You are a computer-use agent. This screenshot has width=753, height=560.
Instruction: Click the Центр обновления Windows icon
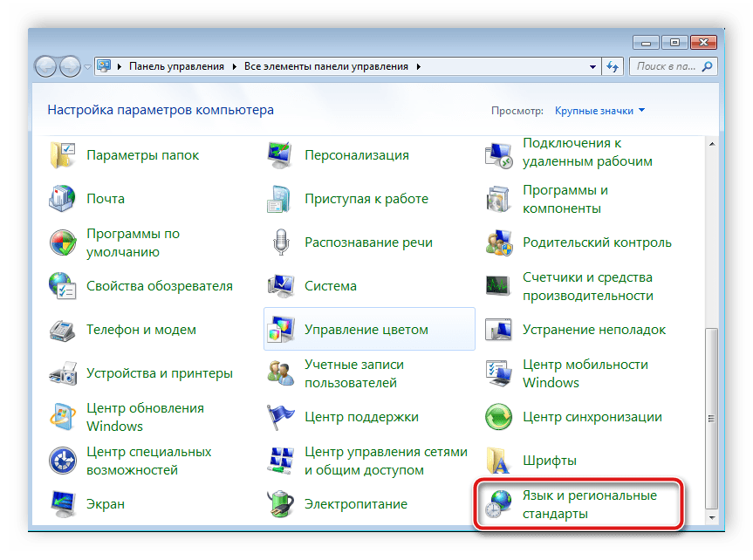click(63, 417)
